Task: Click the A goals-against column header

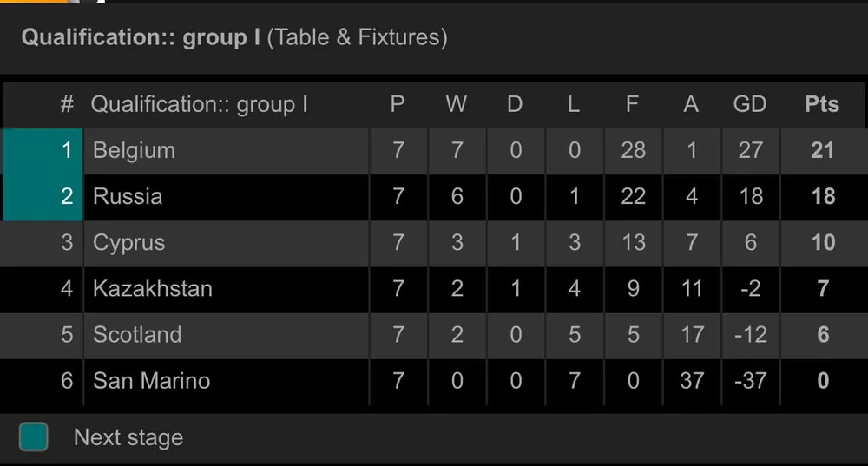Action: (x=691, y=105)
